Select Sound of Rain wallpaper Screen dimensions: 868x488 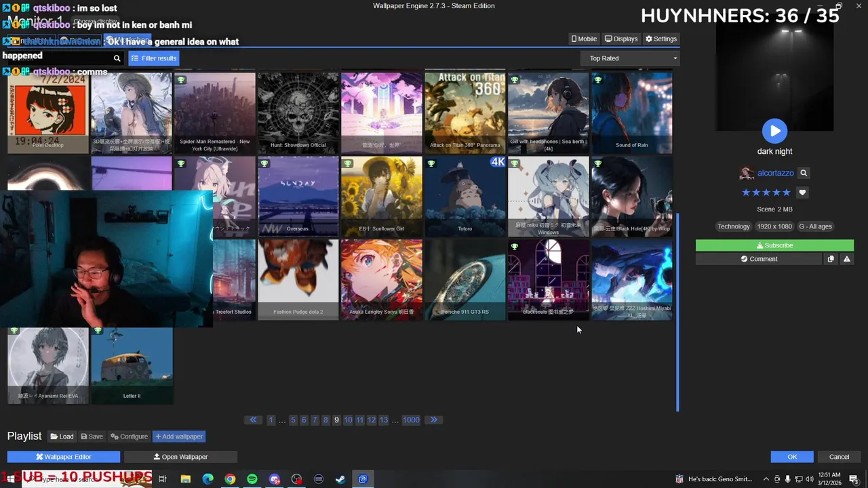632,113
